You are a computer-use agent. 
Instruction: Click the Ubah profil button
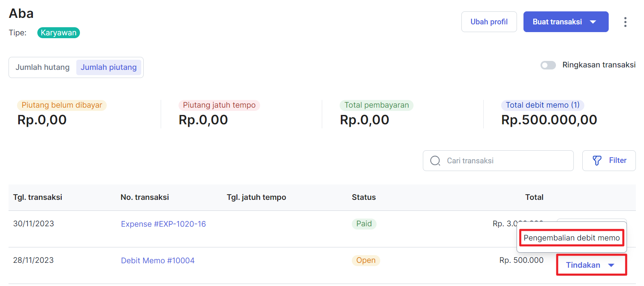click(x=489, y=22)
